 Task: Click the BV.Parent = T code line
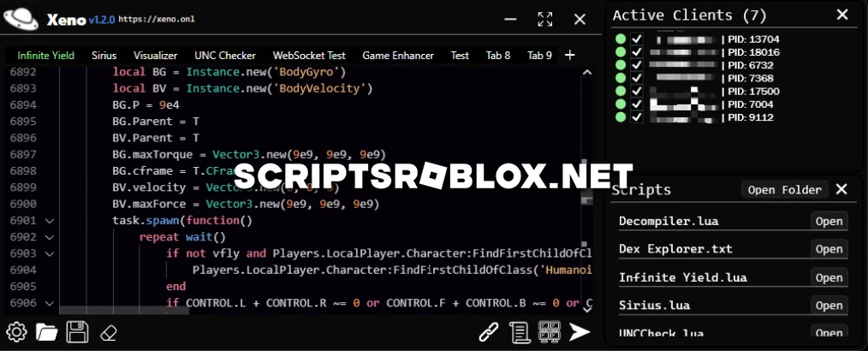156,138
